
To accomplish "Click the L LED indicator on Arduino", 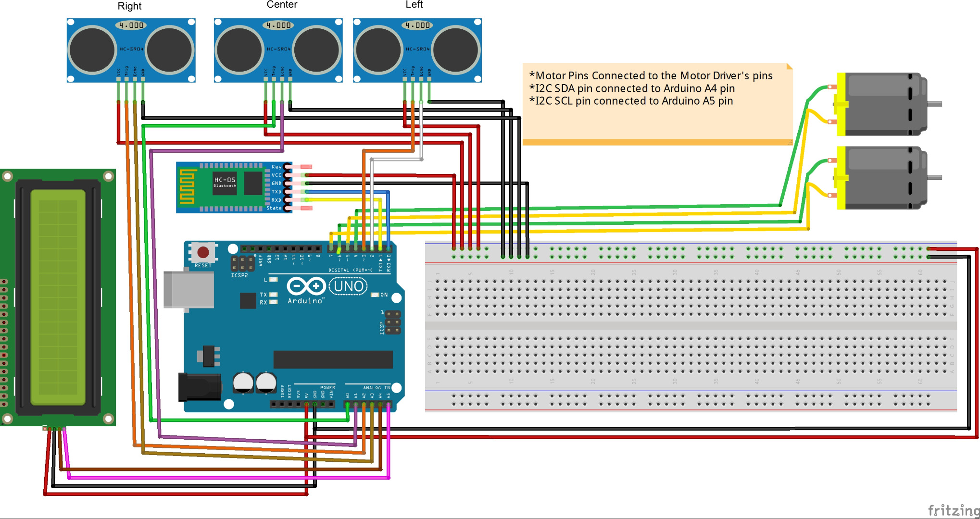I will [273, 279].
